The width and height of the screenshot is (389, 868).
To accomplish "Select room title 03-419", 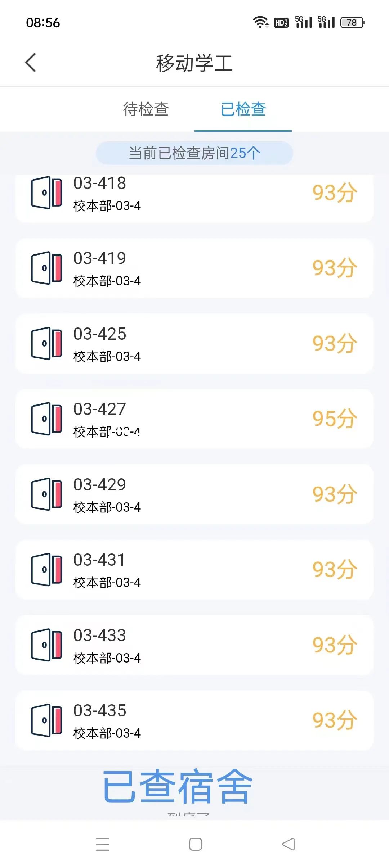I will 100,258.
